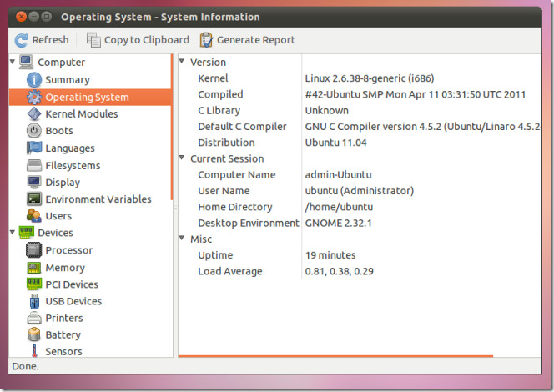Click the Boots power icon
The width and height of the screenshot is (554, 392).
click(34, 131)
